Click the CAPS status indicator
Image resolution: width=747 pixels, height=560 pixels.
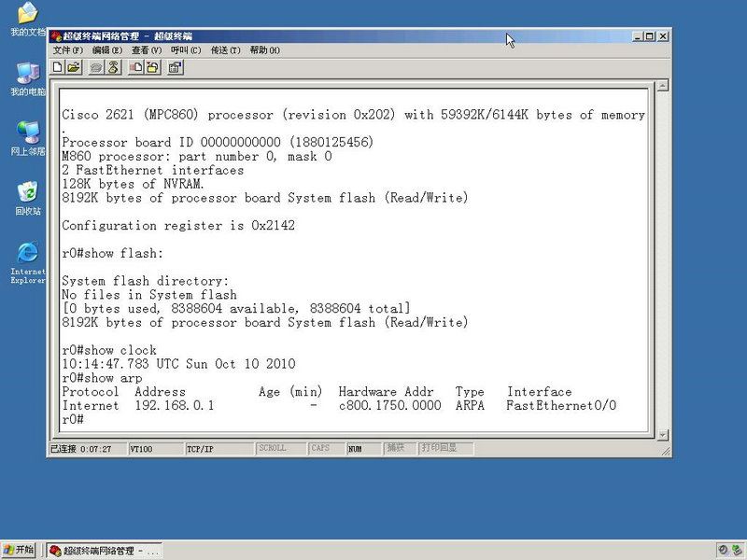pos(326,448)
